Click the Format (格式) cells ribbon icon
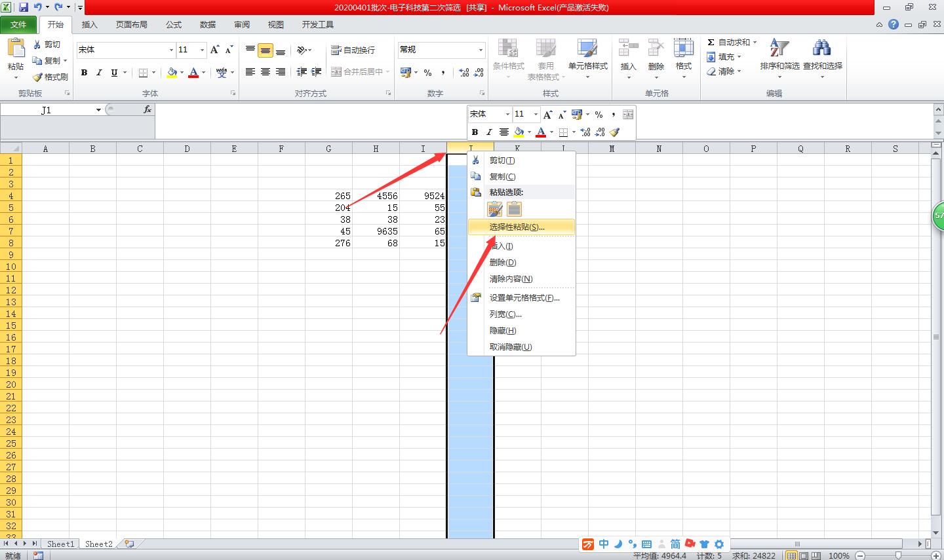944x560 pixels. tap(684, 48)
